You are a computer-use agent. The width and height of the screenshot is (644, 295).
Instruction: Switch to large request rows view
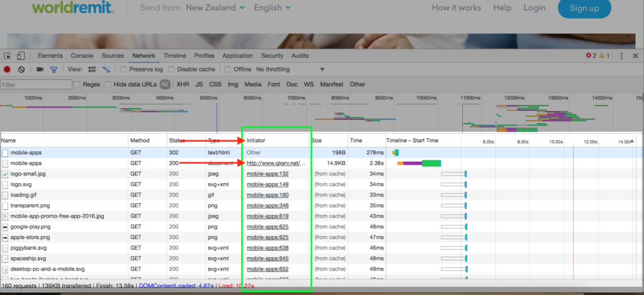tap(92, 69)
